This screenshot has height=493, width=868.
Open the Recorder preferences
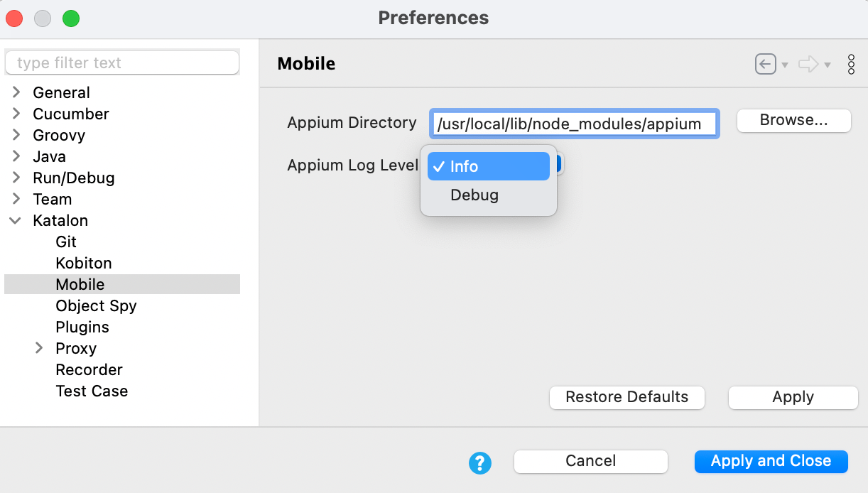[x=89, y=369]
